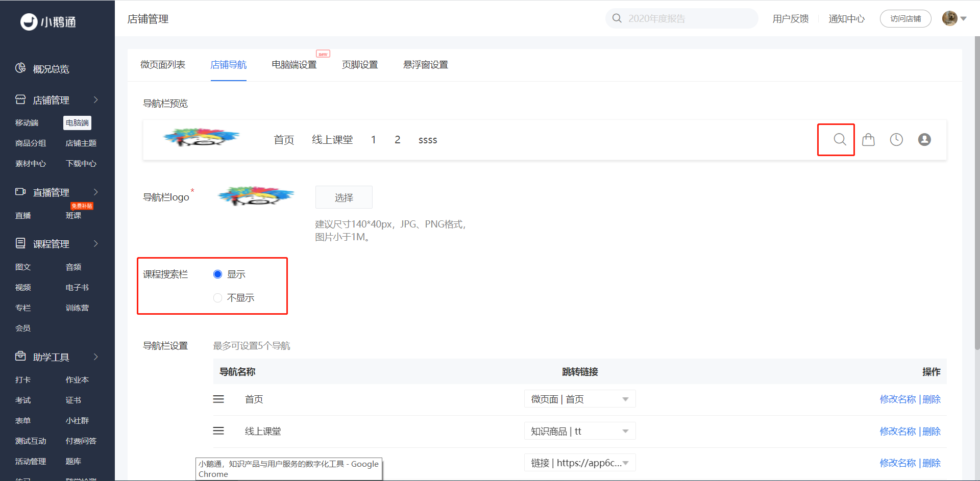Click the user profile icon in preview bar
Image resolution: width=980 pixels, height=481 pixels.
point(924,139)
